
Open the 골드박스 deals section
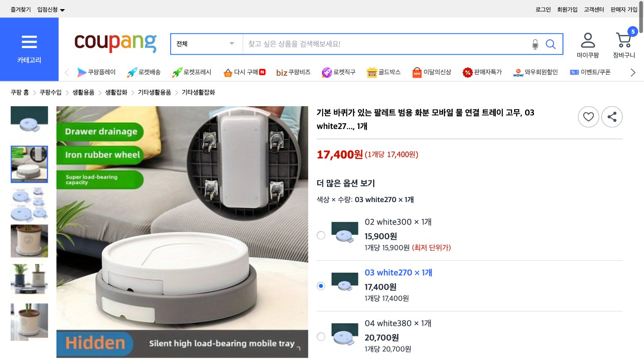pyautogui.click(x=383, y=72)
